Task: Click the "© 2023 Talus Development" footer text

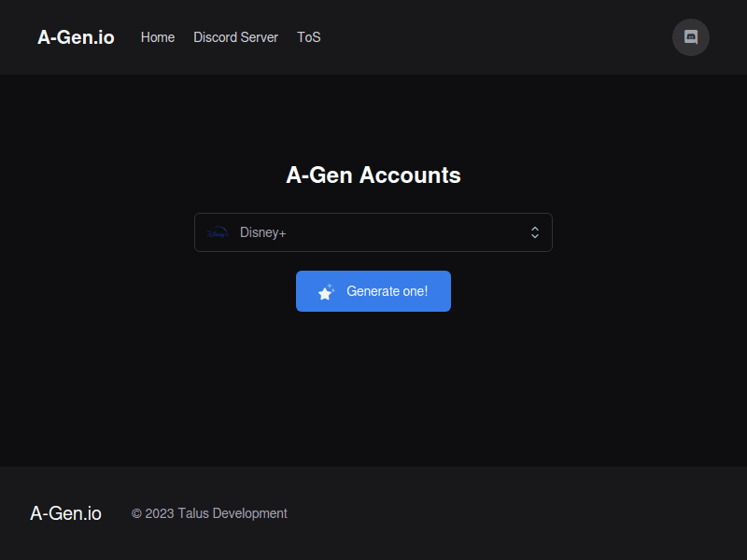Action: click(209, 513)
